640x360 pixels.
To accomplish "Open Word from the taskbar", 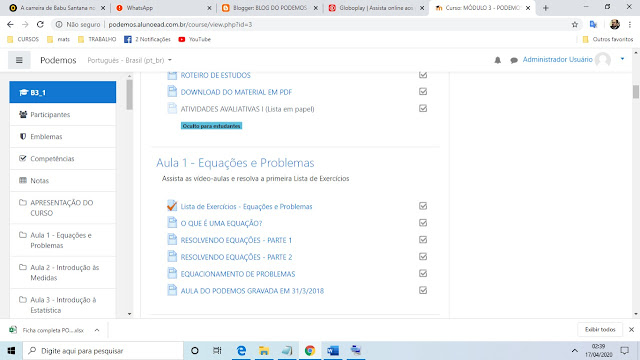I will click(333, 351).
